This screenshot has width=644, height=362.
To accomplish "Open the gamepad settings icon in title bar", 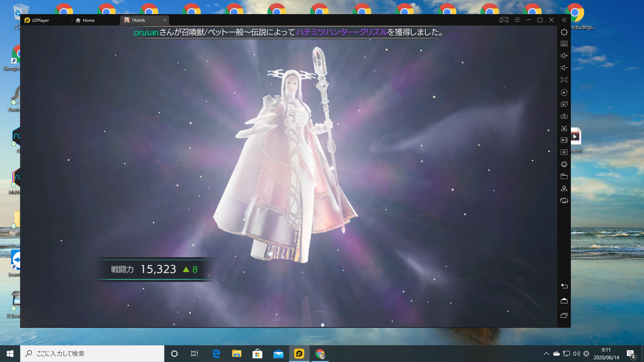I will coord(504,20).
